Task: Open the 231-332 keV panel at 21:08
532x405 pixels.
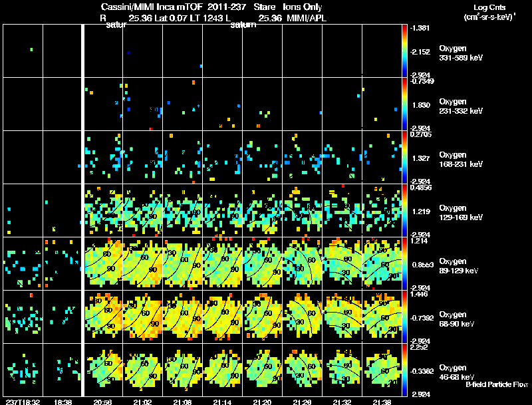Action: pyautogui.click(x=182, y=104)
